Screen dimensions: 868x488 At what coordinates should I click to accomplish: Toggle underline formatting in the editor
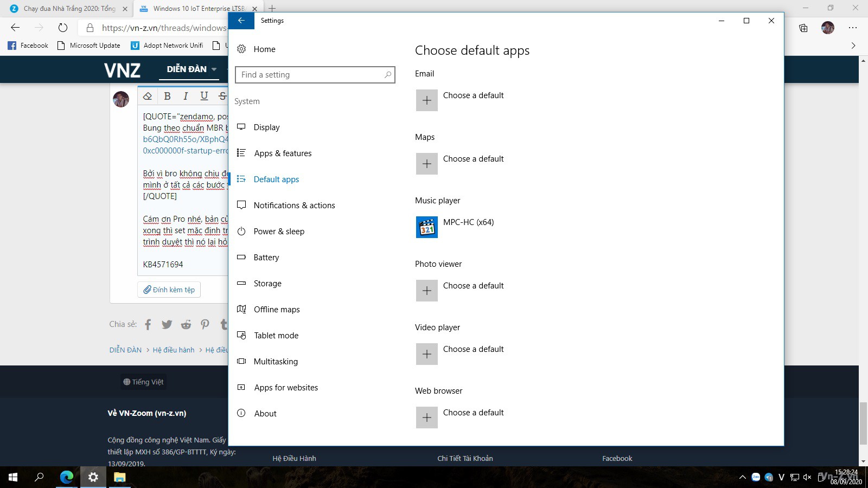[204, 96]
